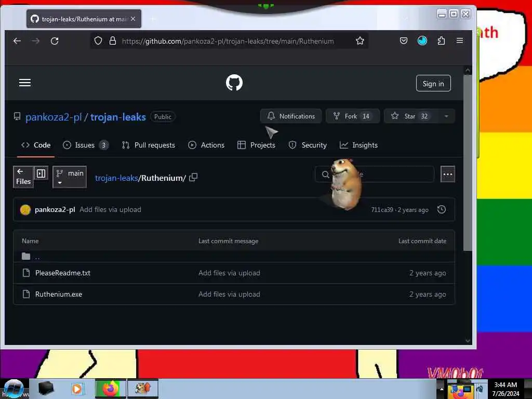Screen dimensions: 532x399
Task: Open the more options ellipsis button
Action: (x=447, y=175)
